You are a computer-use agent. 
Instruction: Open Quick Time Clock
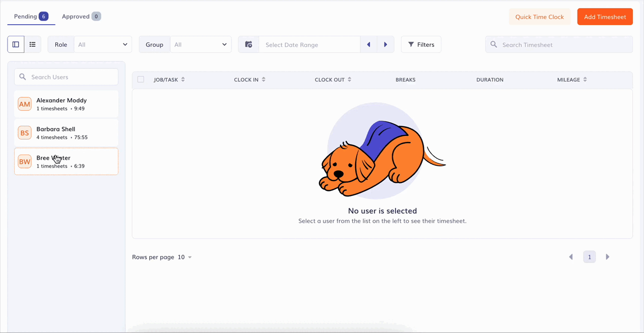coord(539,17)
